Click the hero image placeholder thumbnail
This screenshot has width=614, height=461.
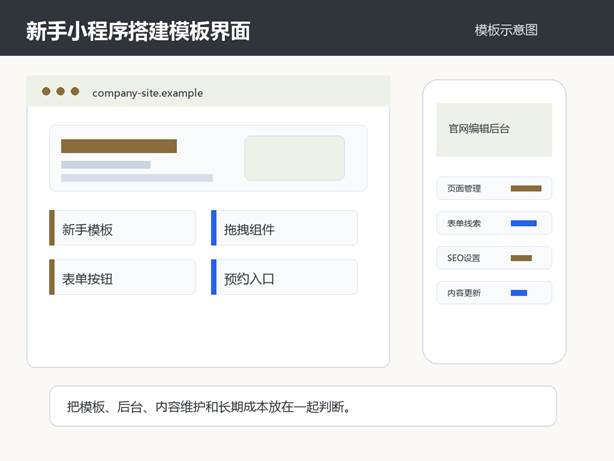click(x=294, y=158)
